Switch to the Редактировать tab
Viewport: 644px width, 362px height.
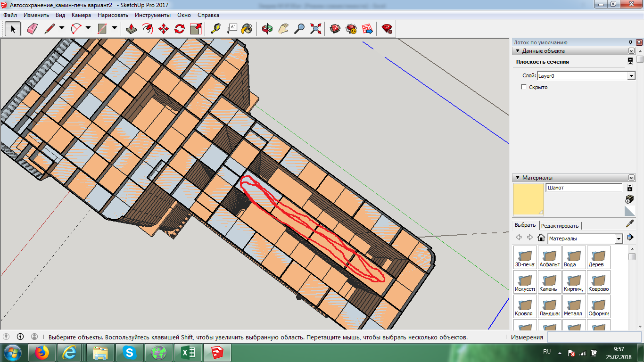pos(560,225)
